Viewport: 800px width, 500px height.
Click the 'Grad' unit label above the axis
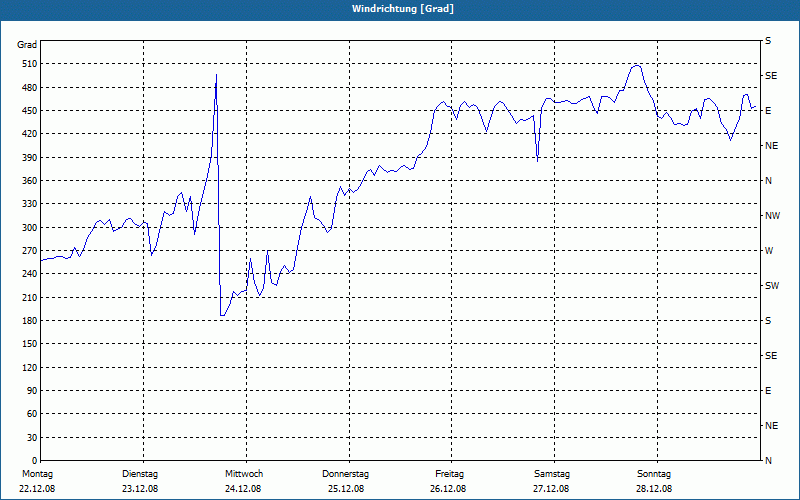tap(27, 45)
